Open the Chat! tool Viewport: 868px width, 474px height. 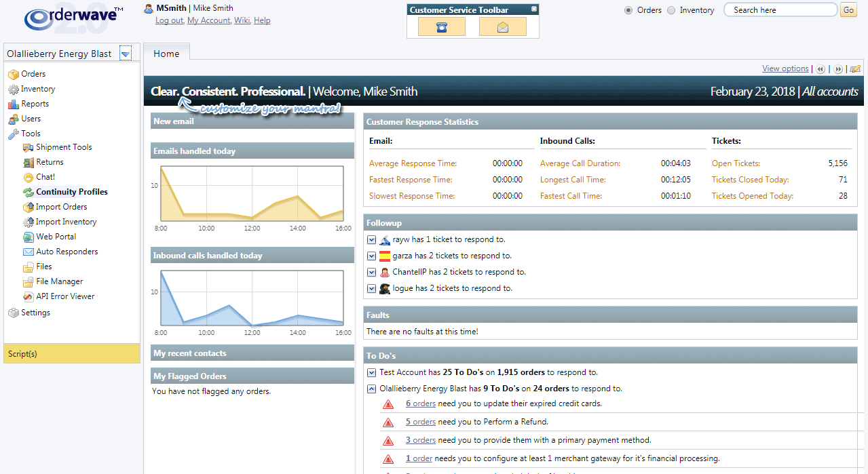click(x=45, y=177)
